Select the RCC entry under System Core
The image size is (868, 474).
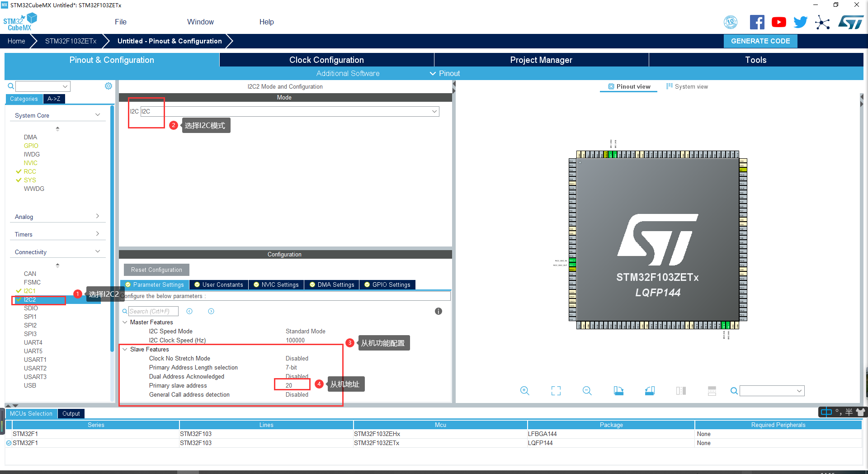point(30,171)
